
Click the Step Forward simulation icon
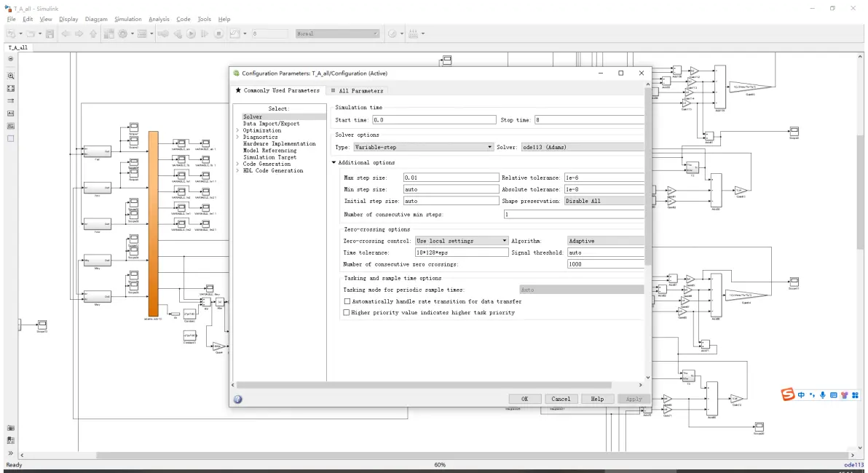(205, 33)
